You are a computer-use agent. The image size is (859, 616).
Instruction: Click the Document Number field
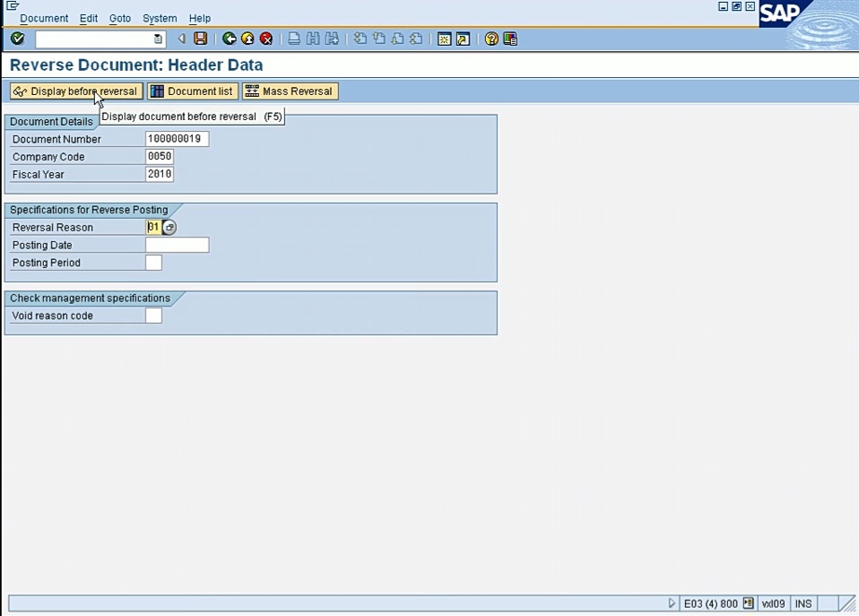pyautogui.click(x=177, y=139)
